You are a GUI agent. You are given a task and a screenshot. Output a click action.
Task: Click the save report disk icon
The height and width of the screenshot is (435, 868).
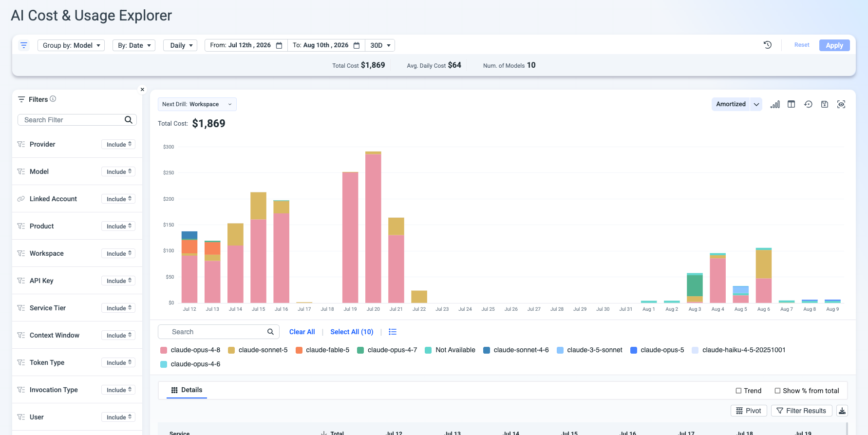(825, 104)
